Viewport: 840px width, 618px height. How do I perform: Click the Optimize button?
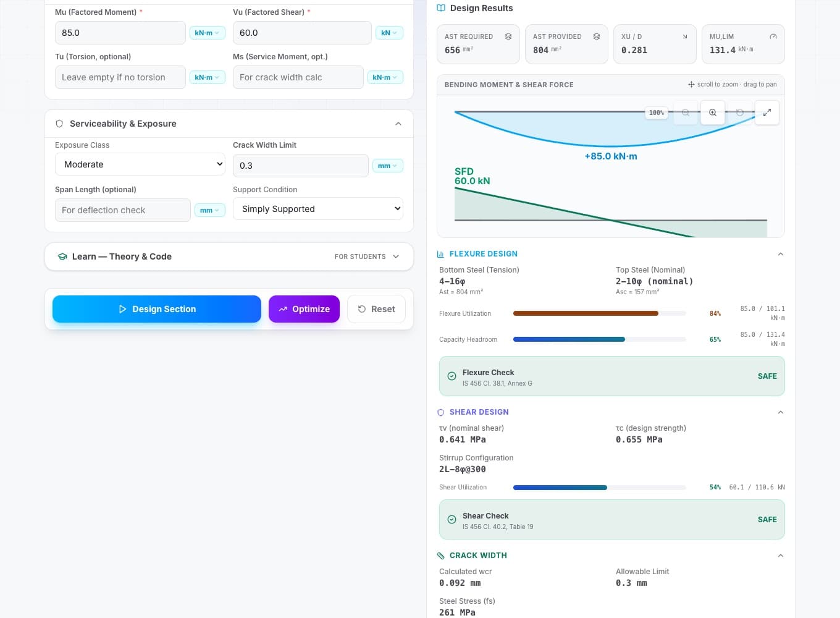(x=304, y=309)
